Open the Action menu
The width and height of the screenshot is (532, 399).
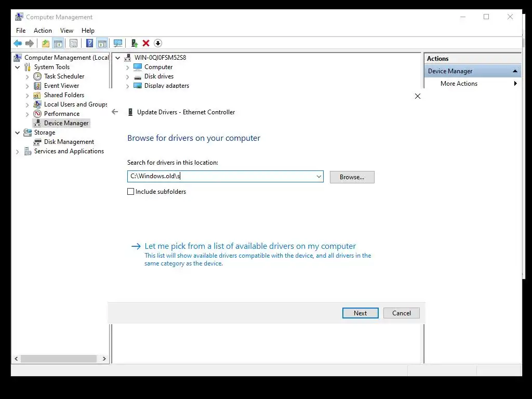(43, 31)
